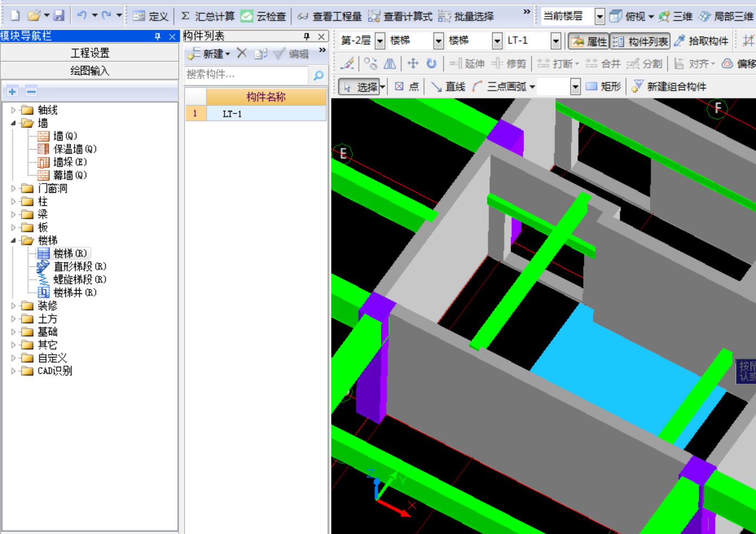Expand the 梁 tree node

point(14,215)
